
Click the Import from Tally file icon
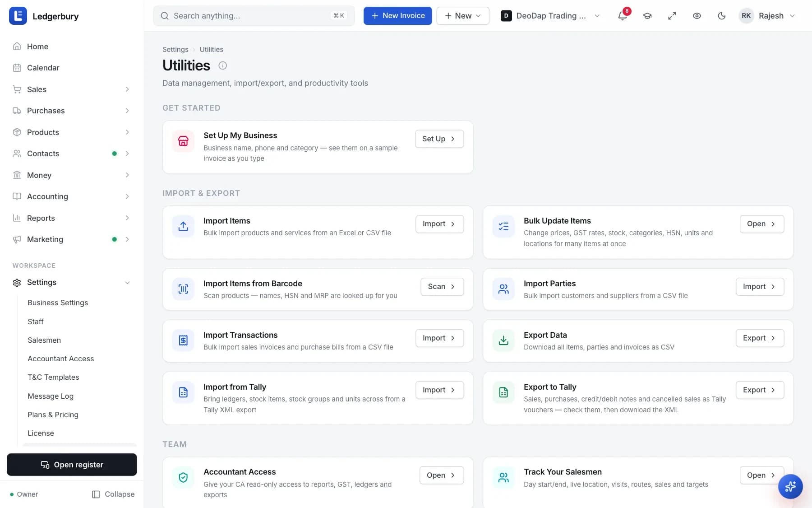click(183, 392)
